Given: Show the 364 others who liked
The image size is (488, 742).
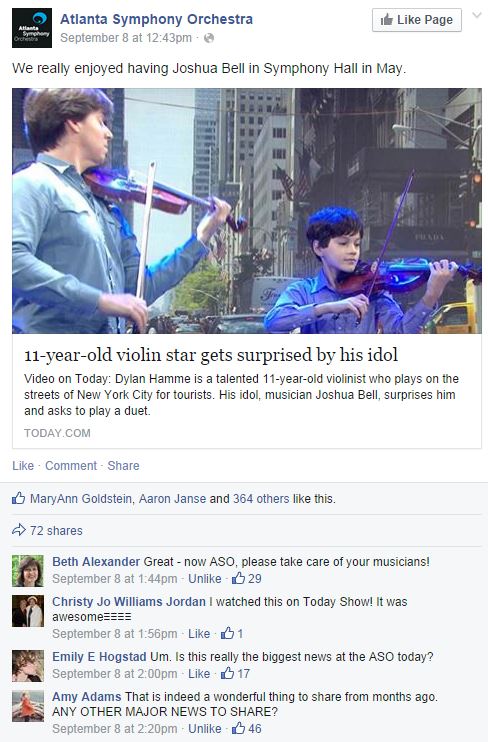Looking at the screenshot, I should coord(261,499).
